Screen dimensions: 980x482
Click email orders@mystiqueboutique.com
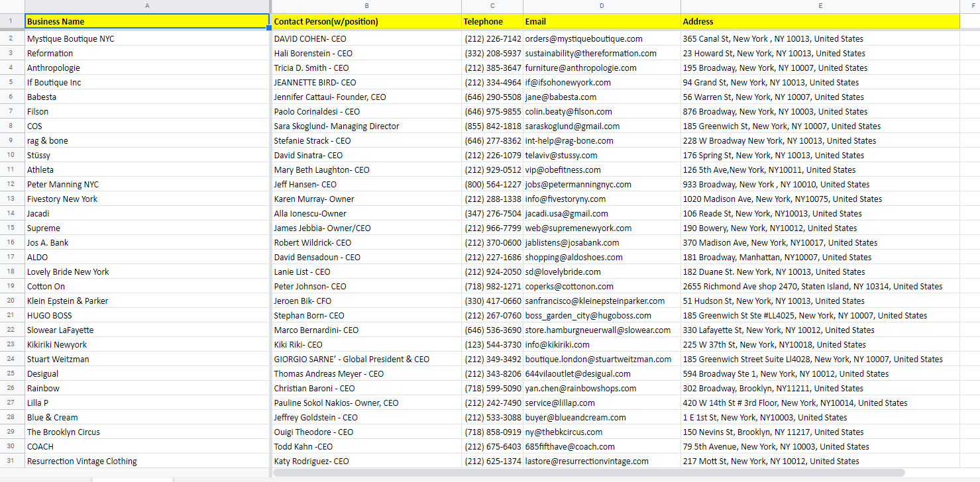[x=602, y=38]
